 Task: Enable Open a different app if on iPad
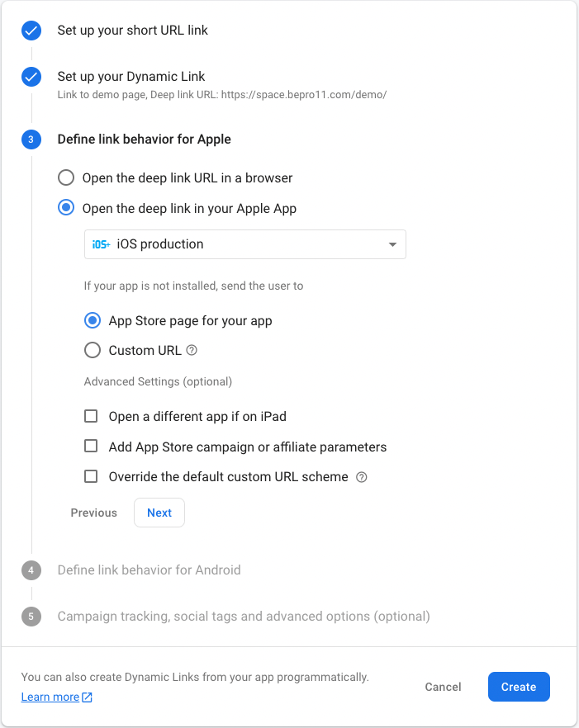click(x=92, y=416)
